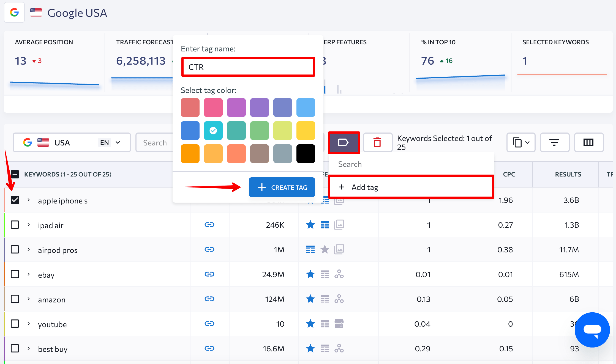Click the tag icon button in toolbar
Image resolution: width=616 pixels, height=364 pixels.
point(344,142)
